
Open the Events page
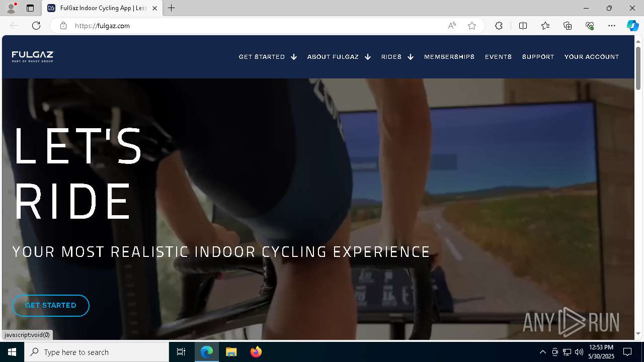498,57
